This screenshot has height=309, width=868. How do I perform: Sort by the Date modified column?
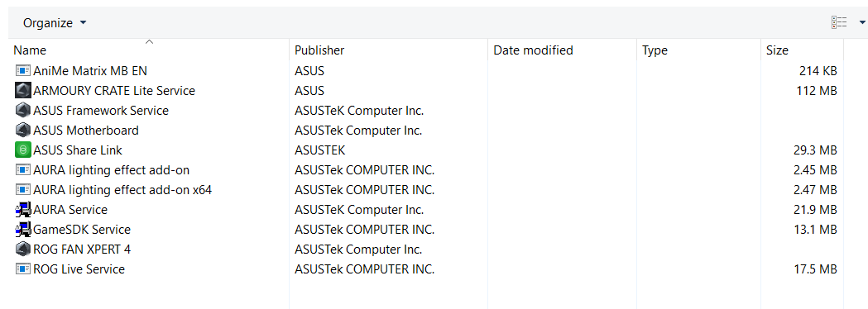pyautogui.click(x=563, y=50)
